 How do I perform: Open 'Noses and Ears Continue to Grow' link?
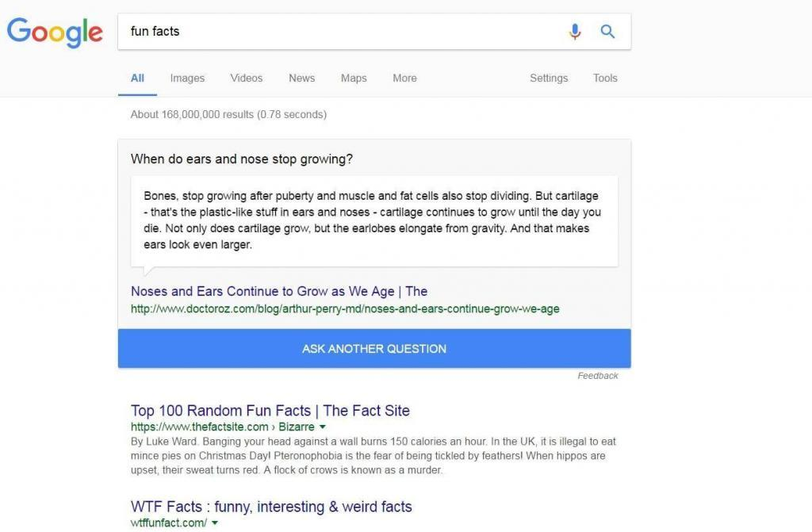(279, 291)
